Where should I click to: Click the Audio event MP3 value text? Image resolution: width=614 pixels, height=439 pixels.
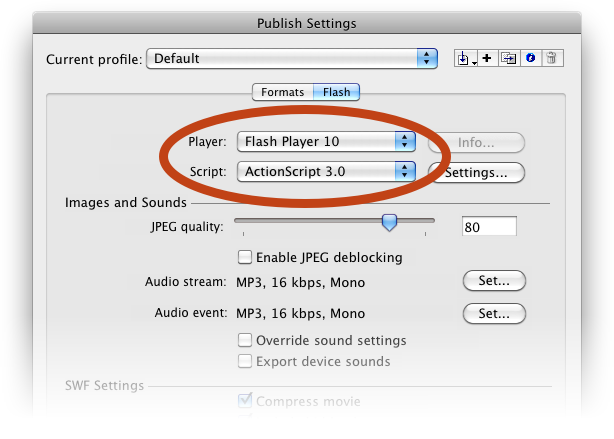pyautogui.click(x=301, y=313)
